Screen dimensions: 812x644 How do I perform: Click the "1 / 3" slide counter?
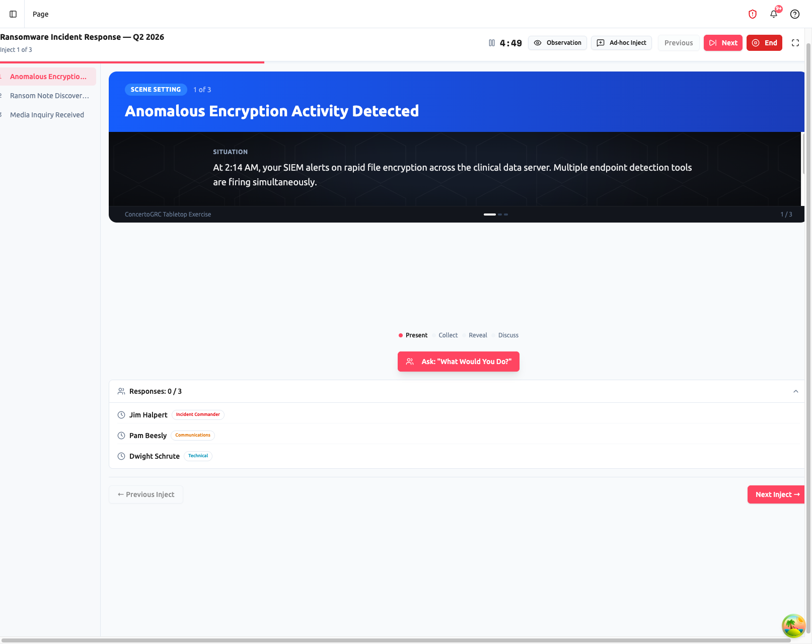pyautogui.click(x=786, y=214)
